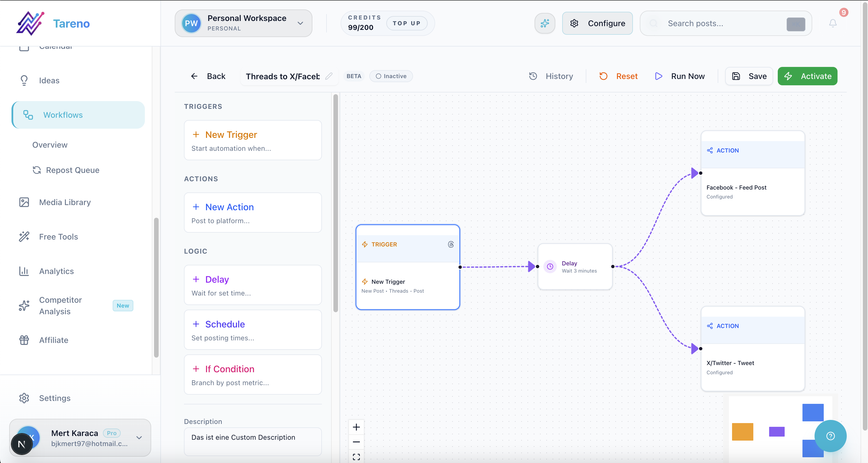This screenshot has width=868, height=463.
Task: Add a New Action block
Action: 253,213
